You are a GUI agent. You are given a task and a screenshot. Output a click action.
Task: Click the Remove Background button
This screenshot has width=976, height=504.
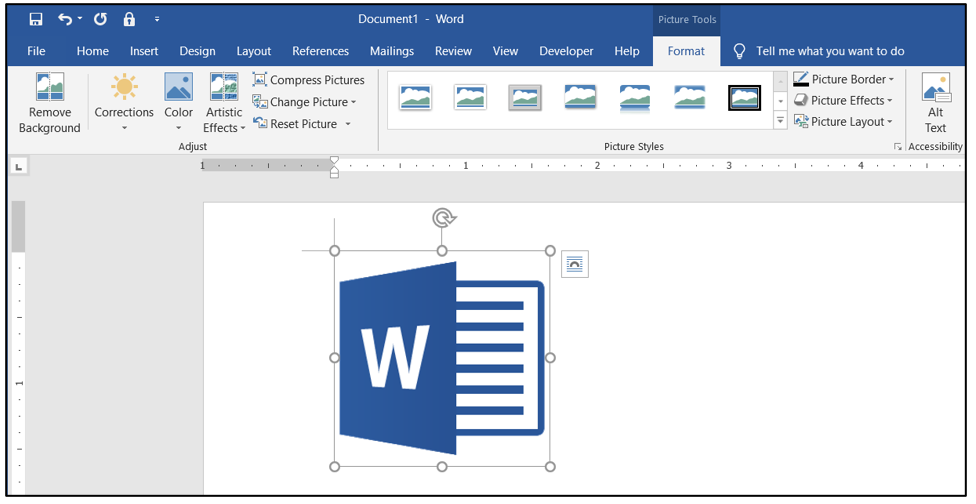tap(50, 103)
